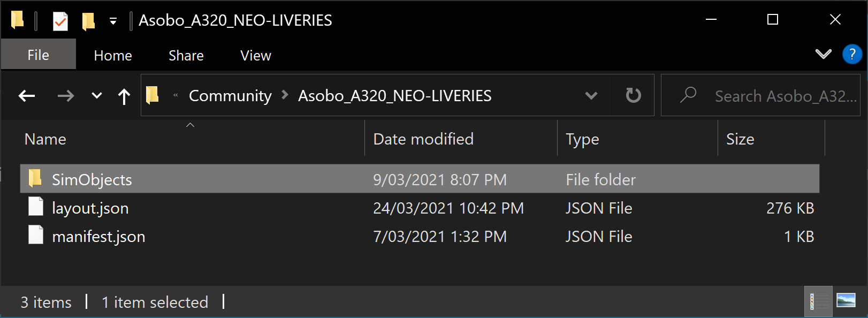Open the recent locations dropdown
This screenshot has height=318, width=868.
pos(96,96)
